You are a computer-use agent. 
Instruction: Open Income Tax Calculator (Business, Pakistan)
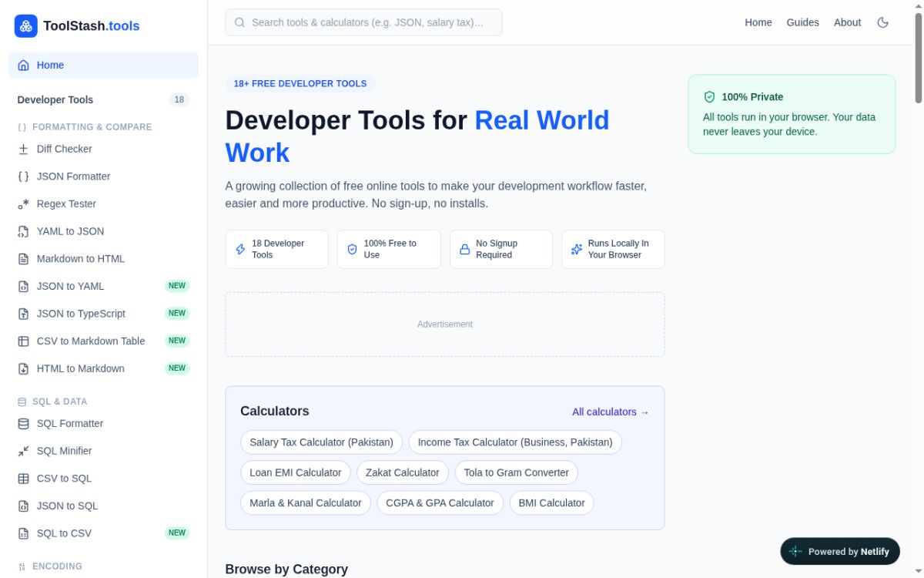[515, 442]
